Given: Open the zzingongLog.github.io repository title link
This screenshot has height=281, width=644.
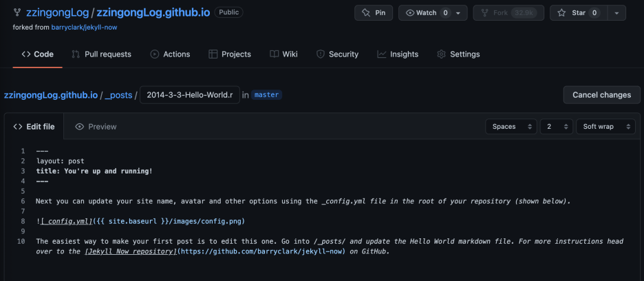Looking at the screenshot, I should click(153, 12).
